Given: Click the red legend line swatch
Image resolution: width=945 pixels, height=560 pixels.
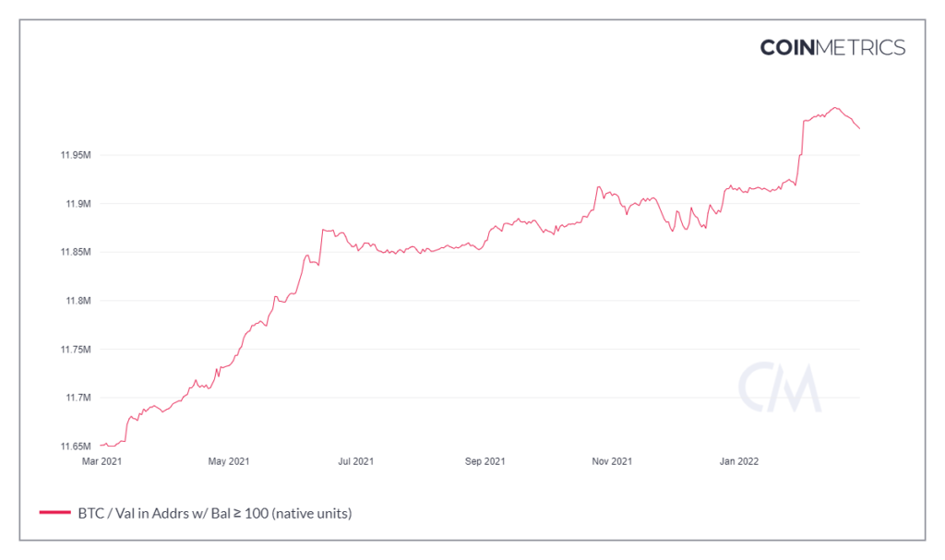Looking at the screenshot, I should (x=55, y=512).
